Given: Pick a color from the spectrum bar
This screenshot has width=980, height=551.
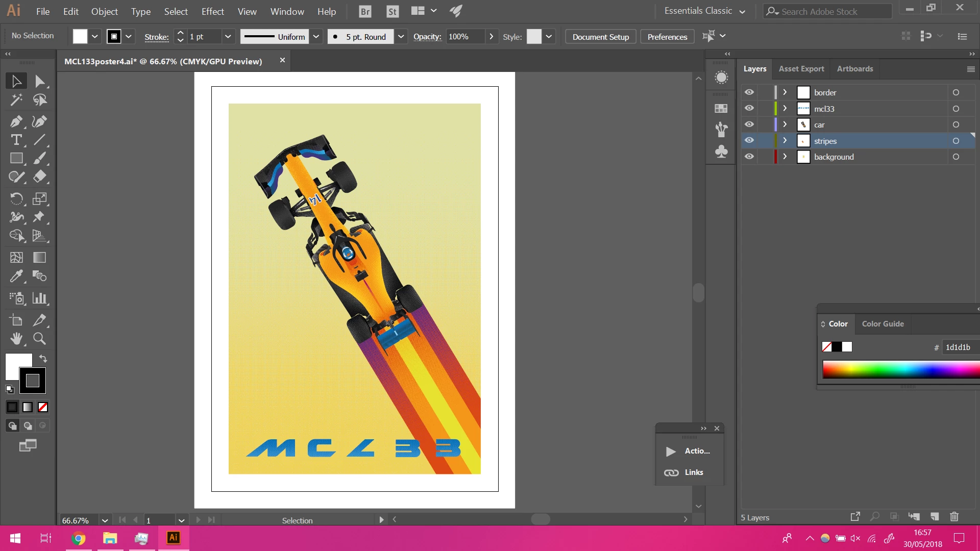Looking at the screenshot, I should point(898,369).
